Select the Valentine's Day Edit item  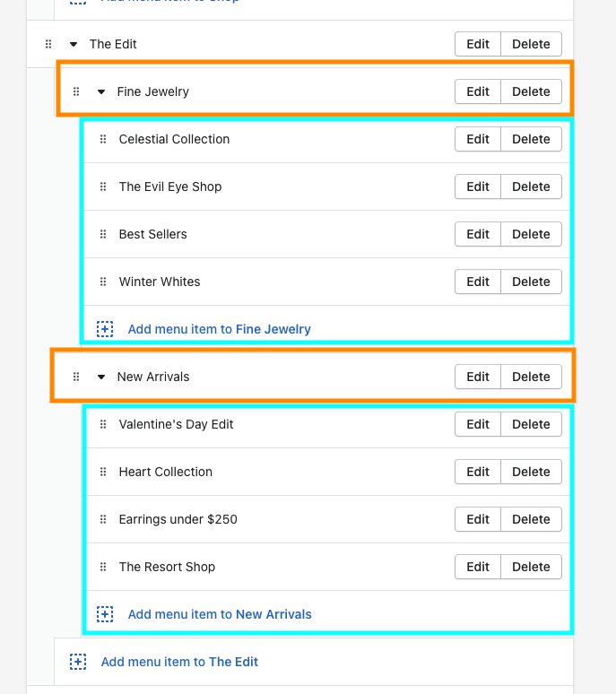[x=176, y=424]
